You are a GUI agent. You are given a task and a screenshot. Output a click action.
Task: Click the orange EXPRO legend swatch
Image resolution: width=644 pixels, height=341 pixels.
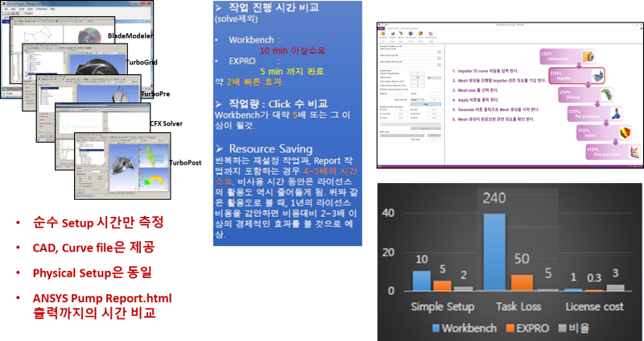click(510, 328)
